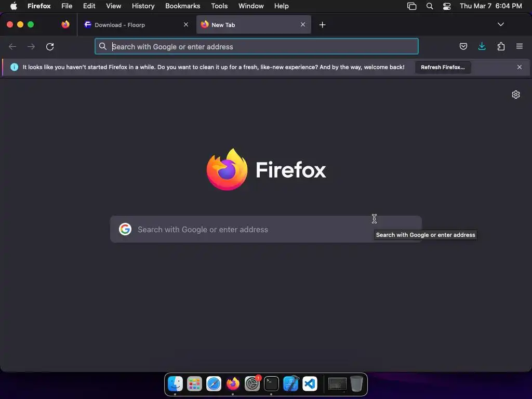Screen dimensions: 532x399
Task: Click the pinned Firefox tab icon
Action: pos(65,24)
